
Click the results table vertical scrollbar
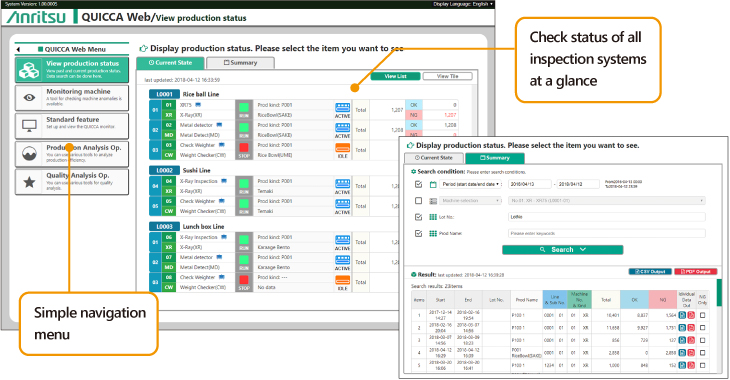[x=719, y=293]
